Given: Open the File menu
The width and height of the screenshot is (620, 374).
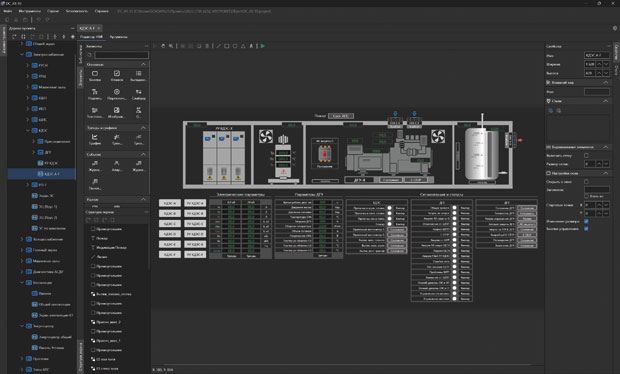Looking at the screenshot, I should point(8,11).
